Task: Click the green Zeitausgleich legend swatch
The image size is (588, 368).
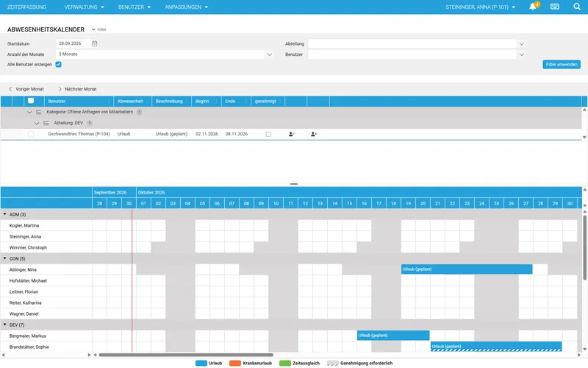Action: point(285,363)
